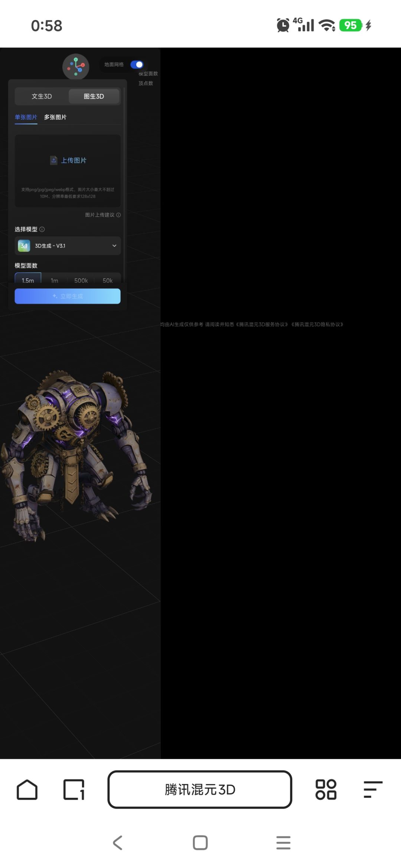Pick the 50k face count option
This screenshot has height=868, width=401.
coord(108,280)
